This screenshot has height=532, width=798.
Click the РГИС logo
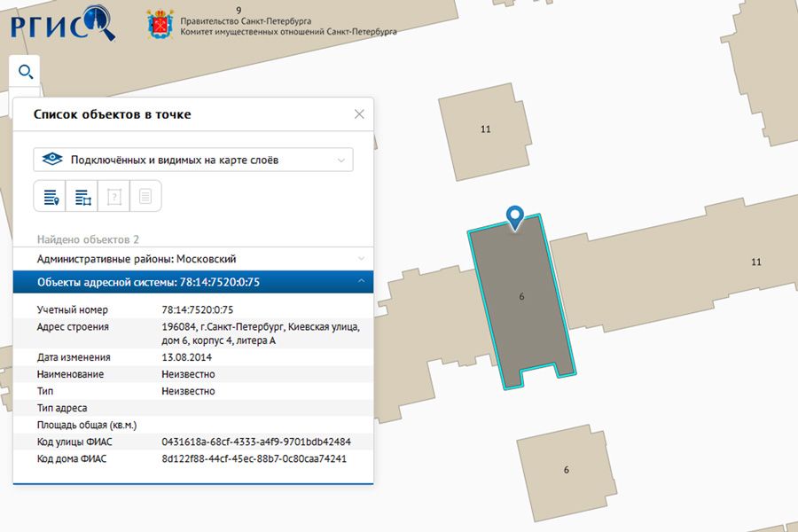coord(63,23)
